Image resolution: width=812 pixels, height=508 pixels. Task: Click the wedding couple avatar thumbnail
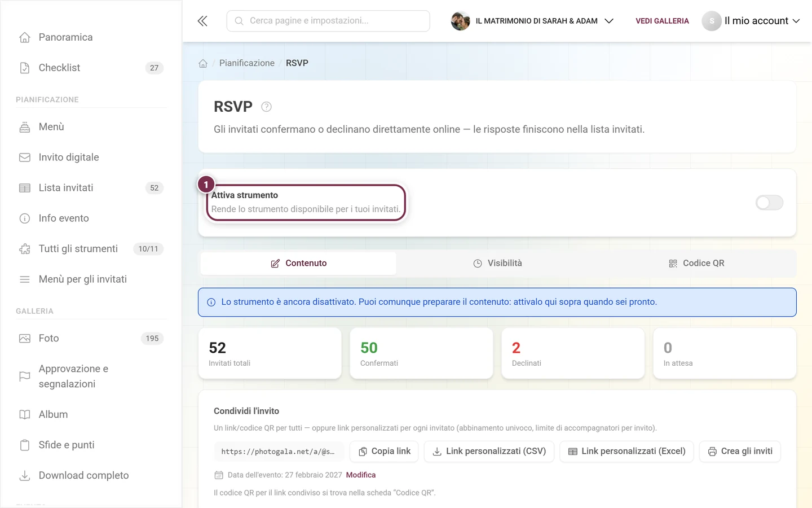coord(460,21)
